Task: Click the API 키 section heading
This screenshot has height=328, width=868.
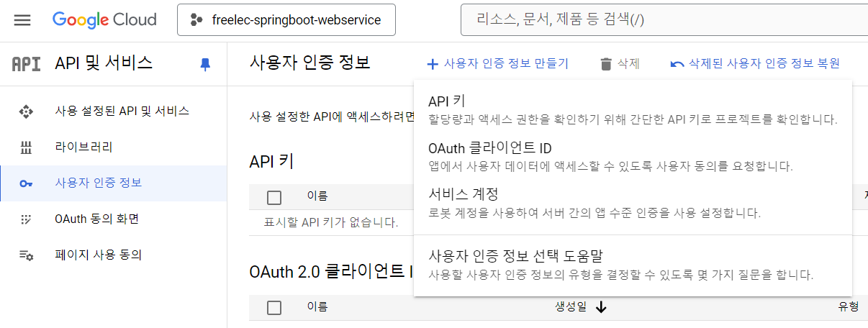Action: click(x=271, y=160)
